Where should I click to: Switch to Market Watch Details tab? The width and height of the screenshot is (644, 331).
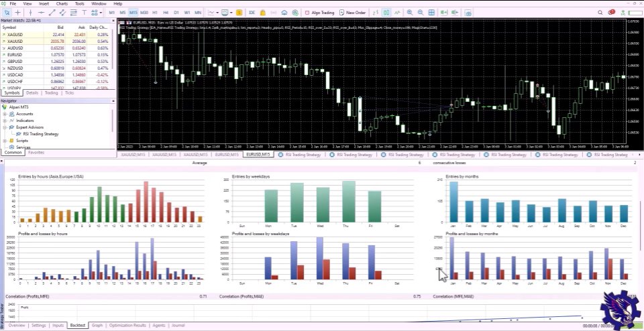pos(32,93)
